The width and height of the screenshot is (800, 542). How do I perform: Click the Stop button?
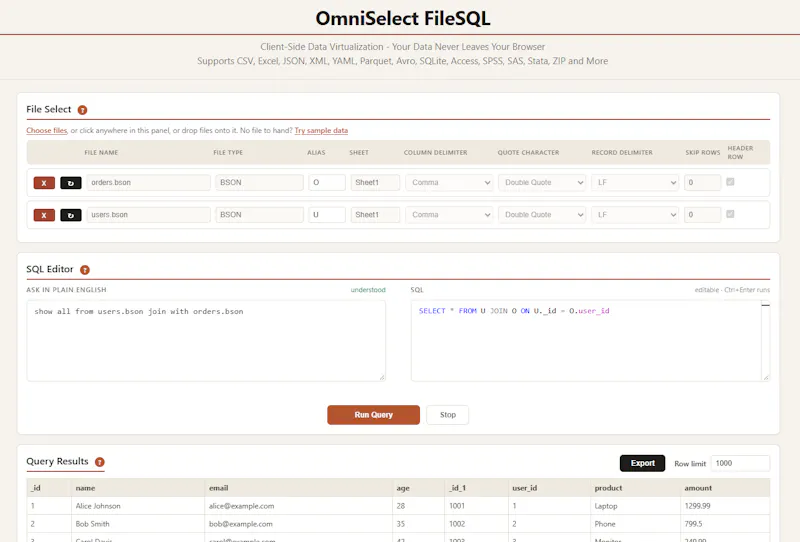point(447,415)
